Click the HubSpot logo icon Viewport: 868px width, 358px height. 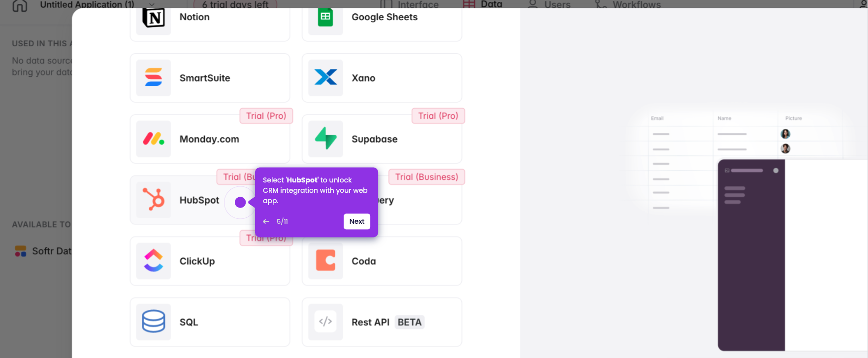[154, 200]
